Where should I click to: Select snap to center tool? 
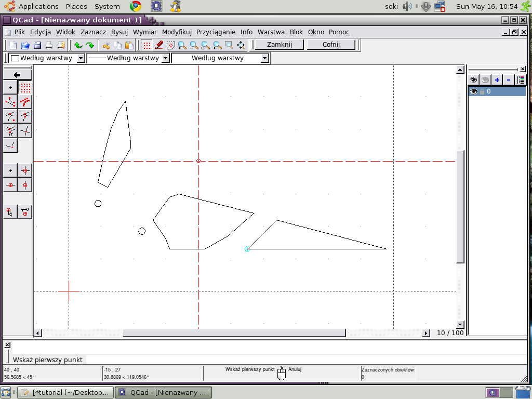(x=10, y=116)
